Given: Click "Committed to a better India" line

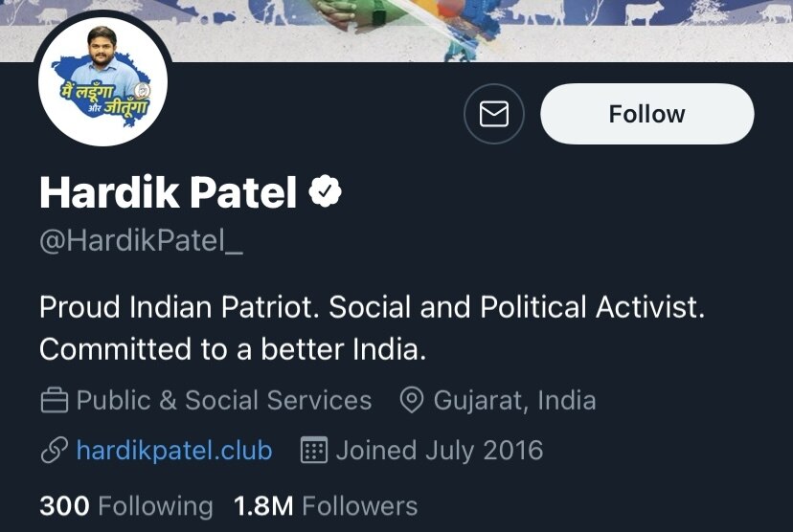Looking at the screenshot, I should pyautogui.click(x=232, y=349).
